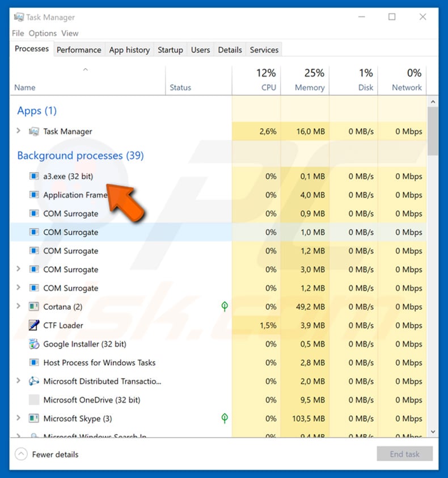The image size is (448, 478).
Task: Click the Application Frame process icon
Action: [x=34, y=195]
